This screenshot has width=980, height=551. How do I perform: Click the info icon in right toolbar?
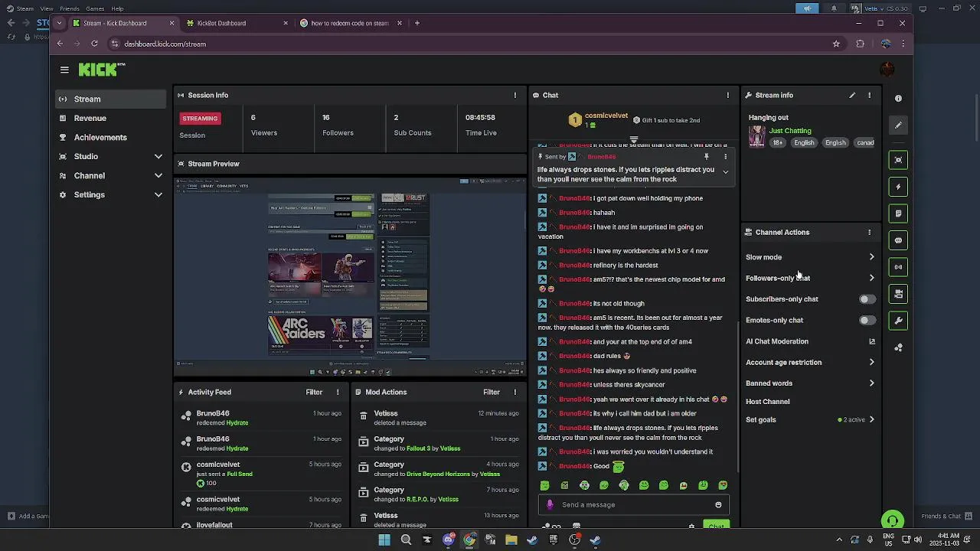click(898, 98)
